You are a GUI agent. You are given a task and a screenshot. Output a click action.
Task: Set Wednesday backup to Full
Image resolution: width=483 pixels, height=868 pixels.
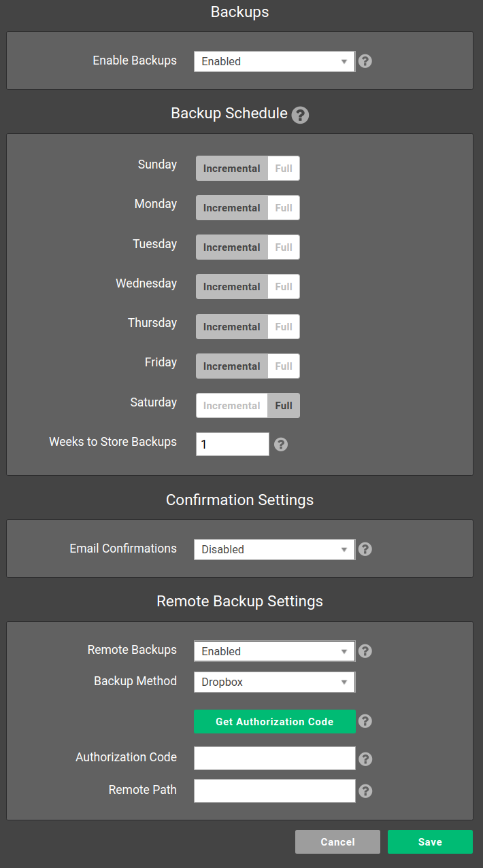(x=284, y=287)
